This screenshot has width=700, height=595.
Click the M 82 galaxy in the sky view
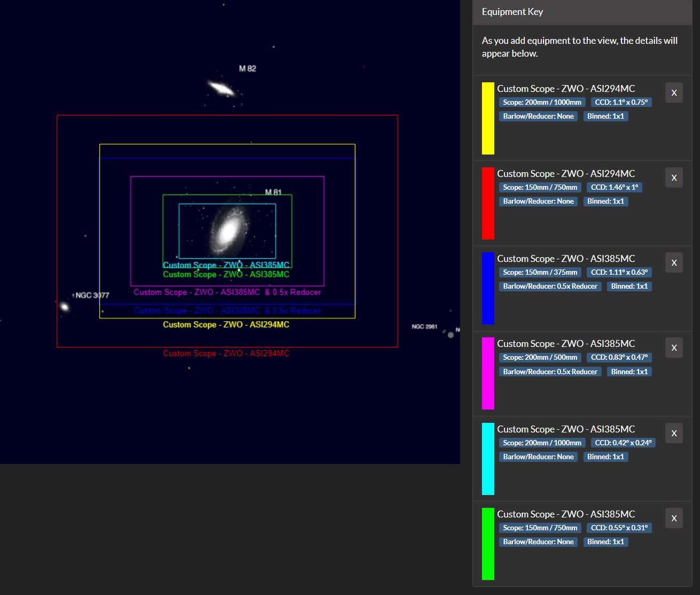point(221,88)
